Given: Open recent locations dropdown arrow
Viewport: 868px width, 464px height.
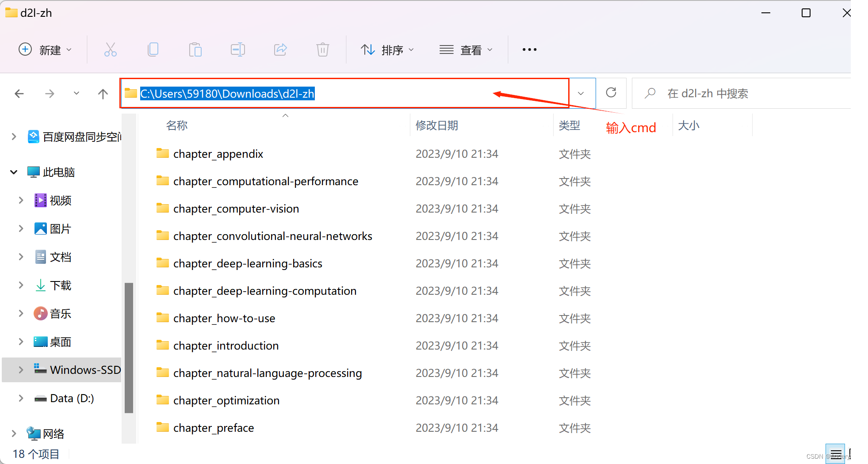Looking at the screenshot, I should coord(76,93).
